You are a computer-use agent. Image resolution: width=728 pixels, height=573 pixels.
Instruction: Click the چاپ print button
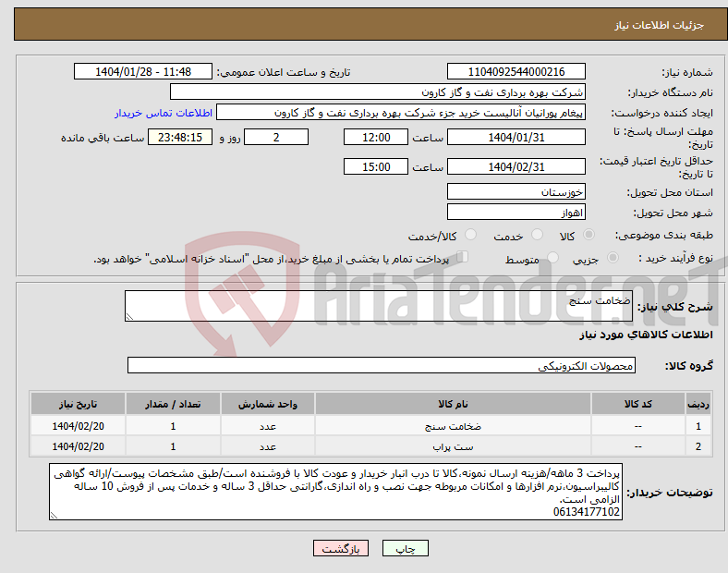(406, 548)
